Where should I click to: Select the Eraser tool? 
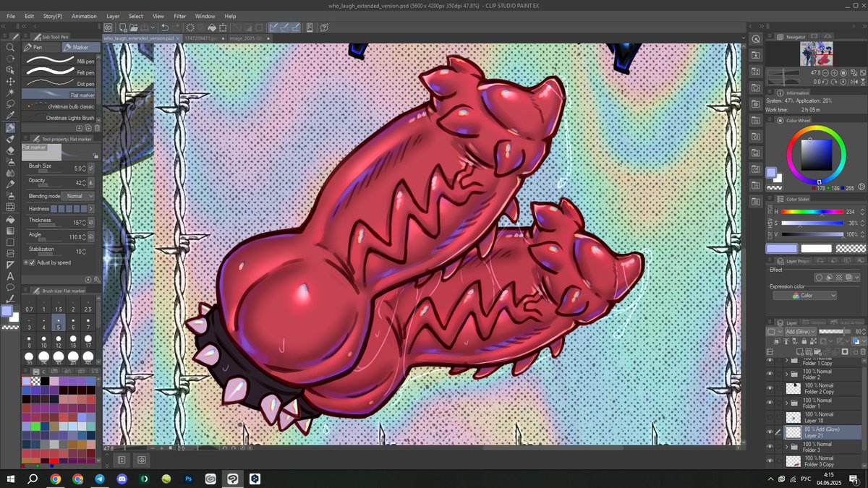click(10, 150)
